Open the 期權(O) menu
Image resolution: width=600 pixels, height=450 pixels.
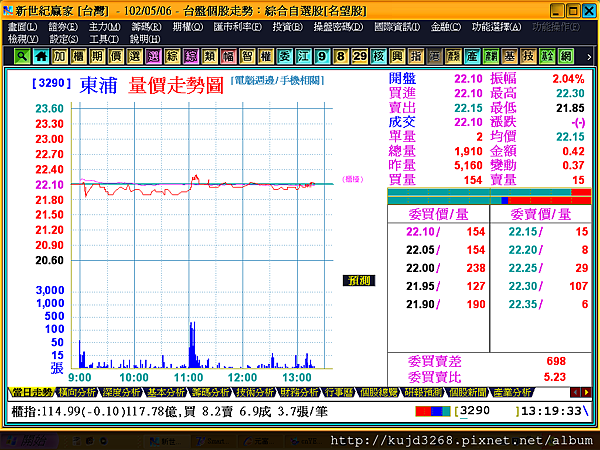(x=188, y=27)
